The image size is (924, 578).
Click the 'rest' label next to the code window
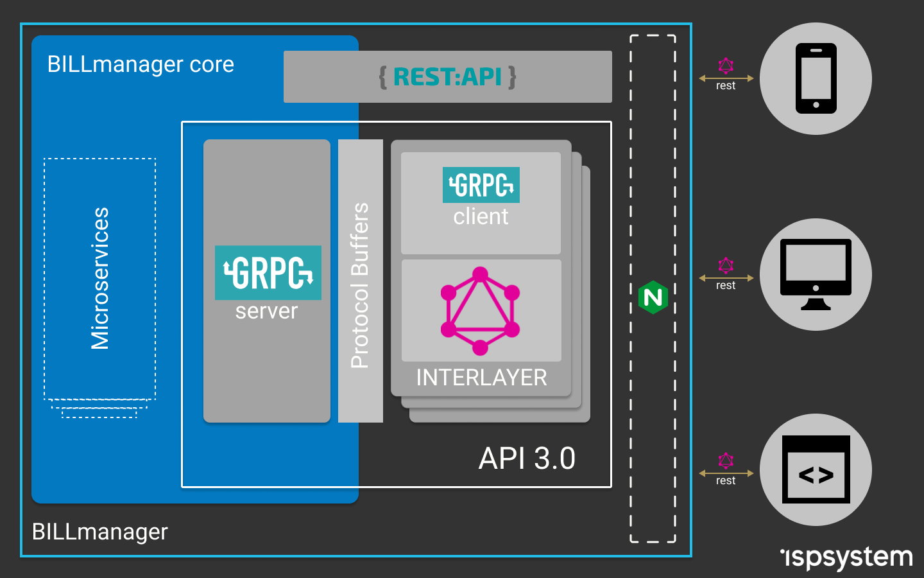(x=726, y=481)
